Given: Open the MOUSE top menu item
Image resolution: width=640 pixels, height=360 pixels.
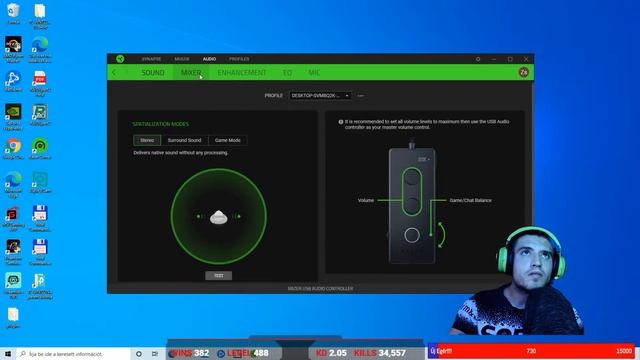Looking at the screenshot, I should (182, 59).
